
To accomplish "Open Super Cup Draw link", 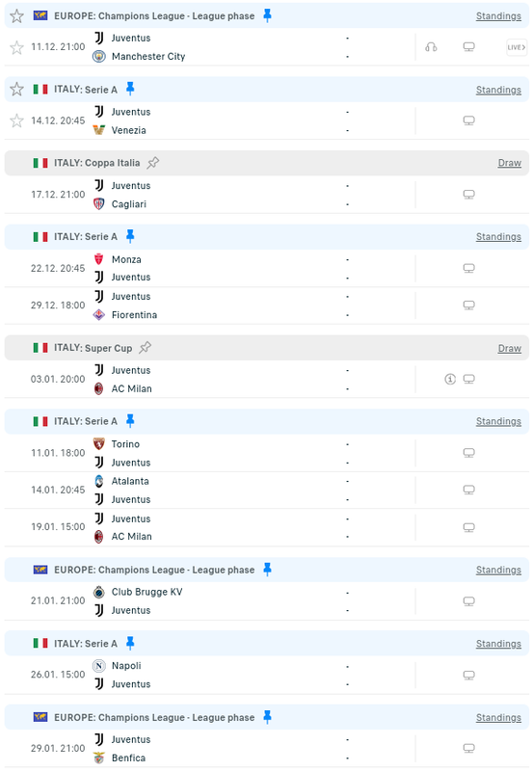I will coord(510,348).
